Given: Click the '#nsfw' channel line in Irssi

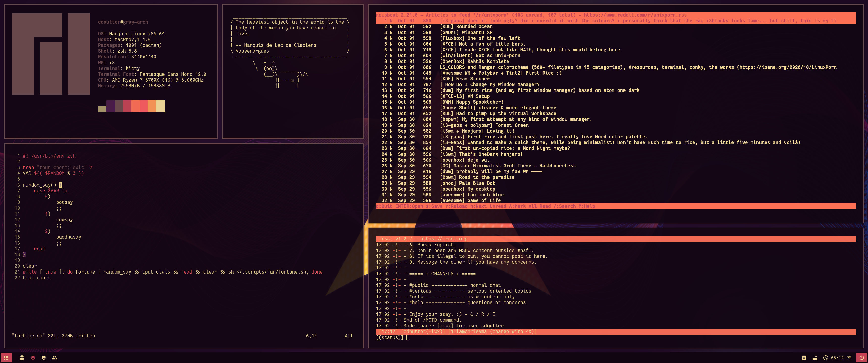Looking at the screenshot, I should [445, 297].
